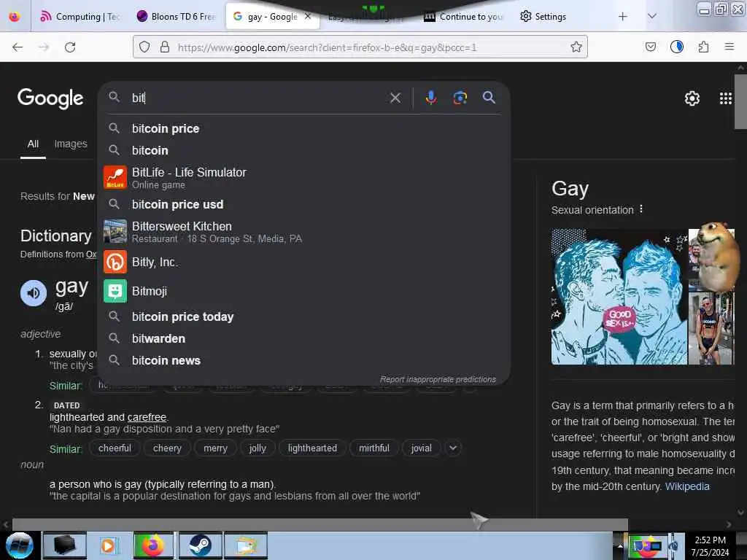
Task: Open Google quick settings gear
Action: click(x=692, y=98)
